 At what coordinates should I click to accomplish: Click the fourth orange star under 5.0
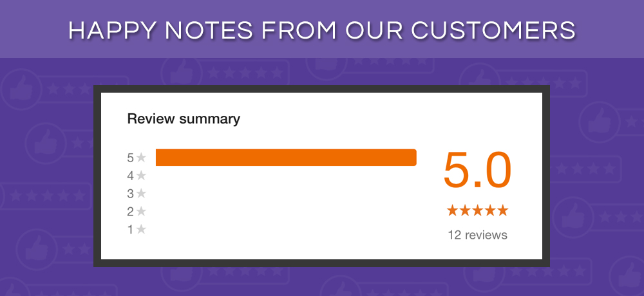(x=490, y=210)
